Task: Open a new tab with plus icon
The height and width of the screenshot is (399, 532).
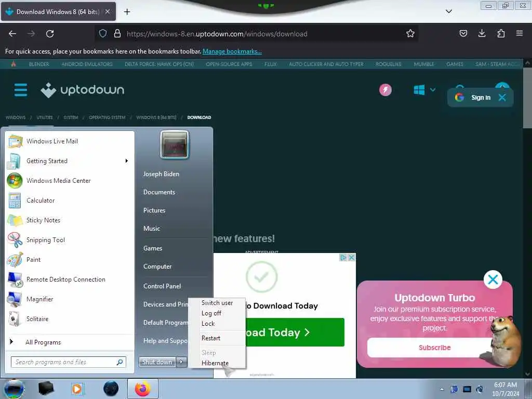Action: click(127, 12)
